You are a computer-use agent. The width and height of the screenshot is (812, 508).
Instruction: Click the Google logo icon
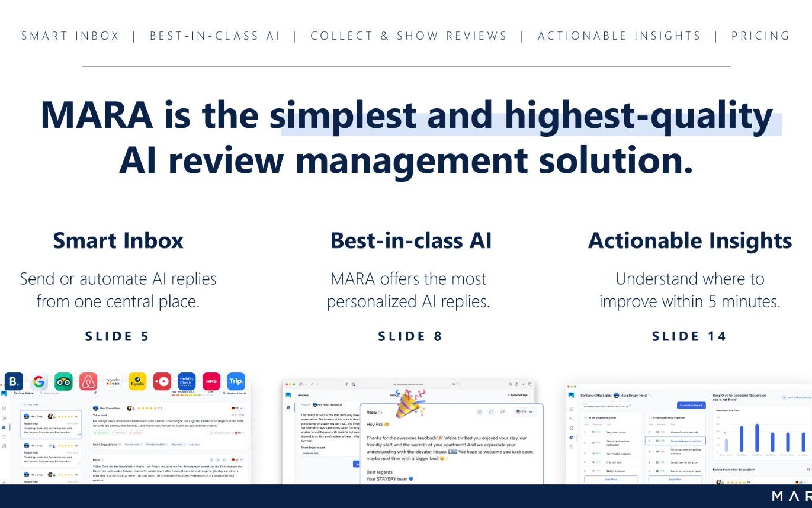point(38,381)
